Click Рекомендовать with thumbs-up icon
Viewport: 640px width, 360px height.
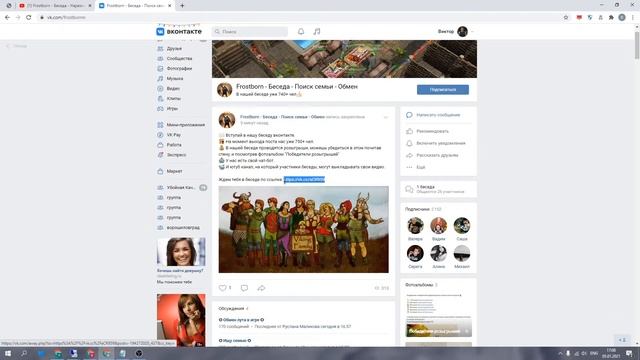[x=432, y=131]
